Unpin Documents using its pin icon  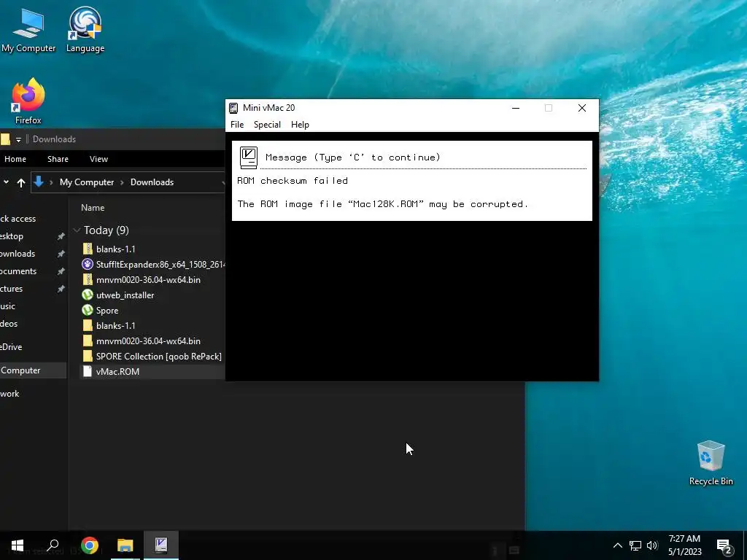click(x=61, y=271)
